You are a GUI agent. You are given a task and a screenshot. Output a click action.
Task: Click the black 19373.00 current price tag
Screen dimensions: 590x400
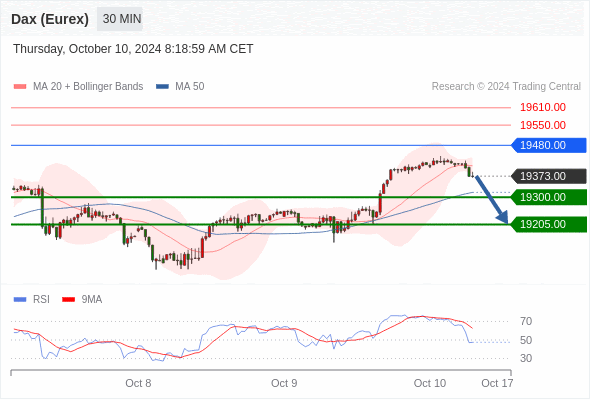pyautogui.click(x=549, y=176)
